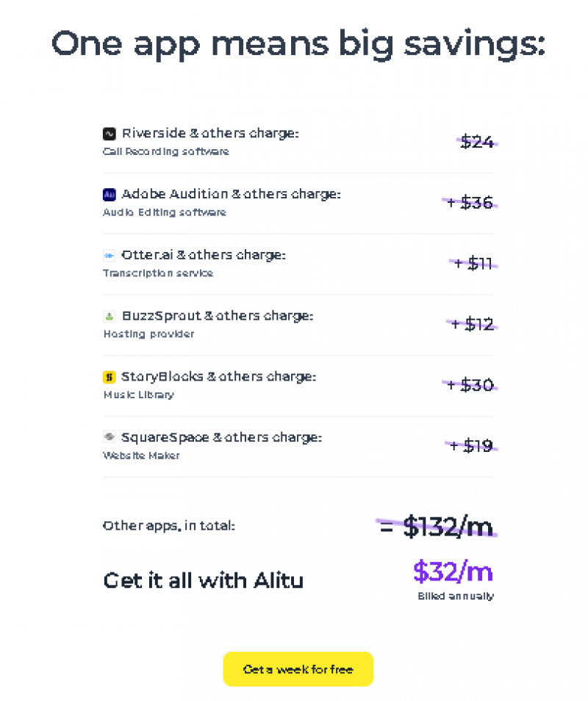Screen dimensions: 588x701
Task: Open the Get it all with Alitu link
Action: pyautogui.click(x=204, y=580)
